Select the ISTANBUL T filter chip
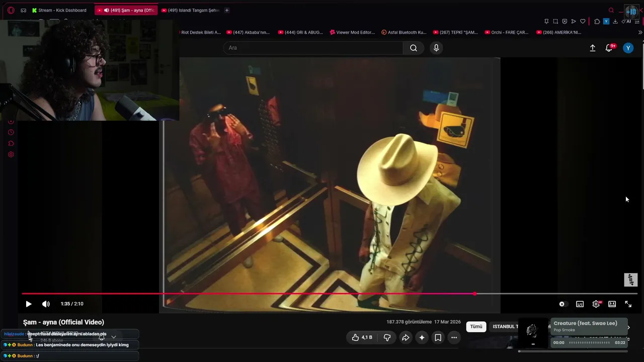The height and width of the screenshot is (362, 644). point(505,326)
